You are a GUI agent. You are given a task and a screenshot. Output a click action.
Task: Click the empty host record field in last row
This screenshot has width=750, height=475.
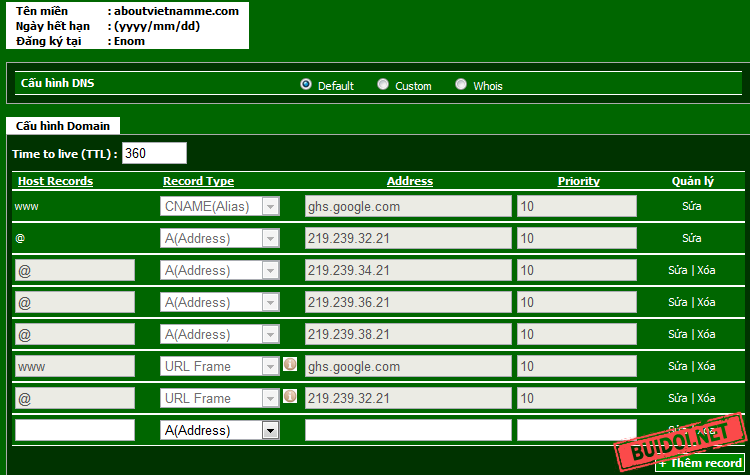75,430
